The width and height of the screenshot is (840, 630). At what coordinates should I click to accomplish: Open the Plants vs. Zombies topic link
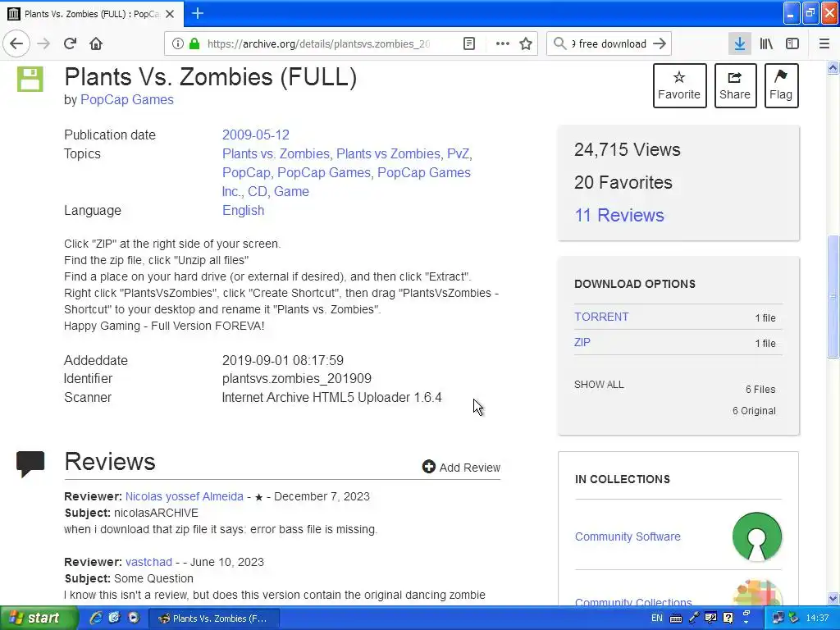(276, 153)
